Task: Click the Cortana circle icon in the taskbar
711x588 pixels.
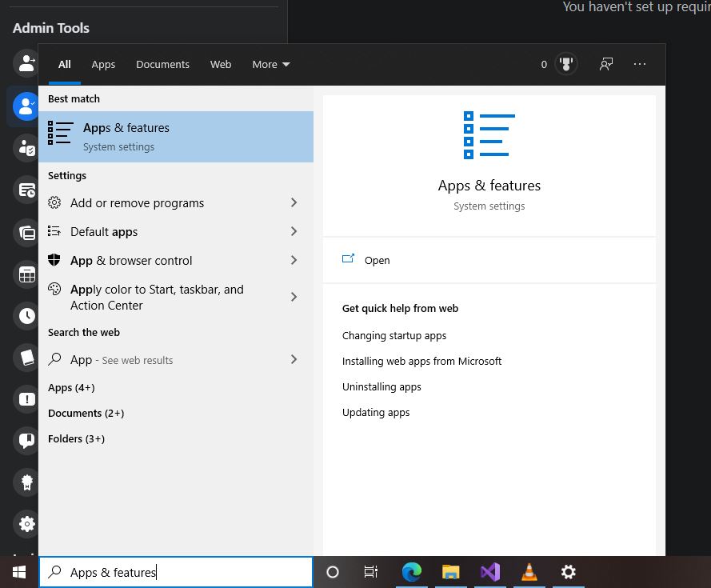Action: (x=333, y=572)
